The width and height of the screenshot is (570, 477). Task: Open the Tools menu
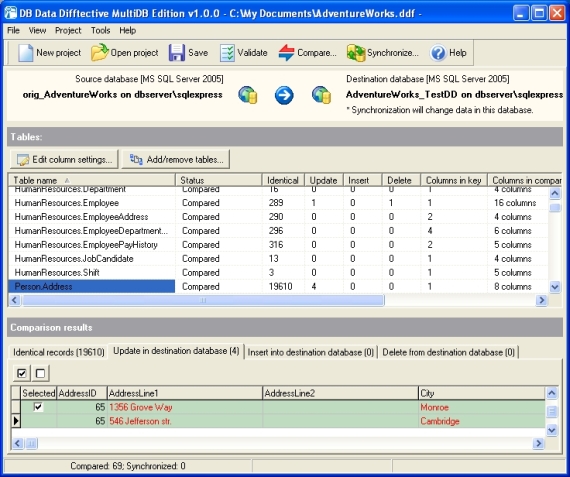click(100, 30)
